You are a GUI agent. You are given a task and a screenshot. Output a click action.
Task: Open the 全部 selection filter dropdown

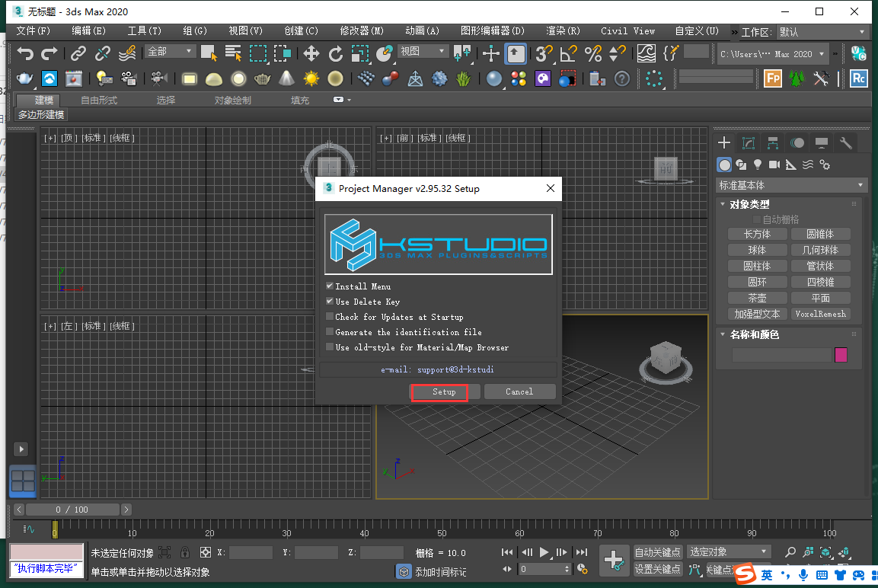pyautogui.click(x=171, y=52)
